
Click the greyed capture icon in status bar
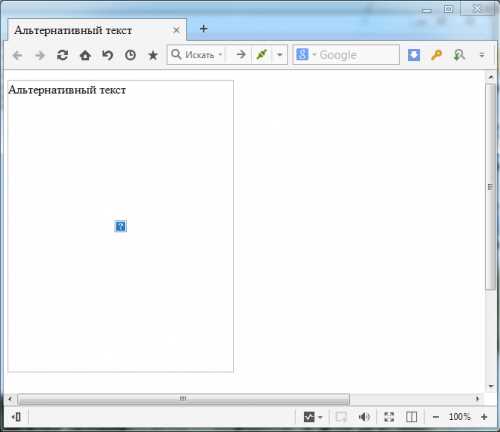point(341,417)
